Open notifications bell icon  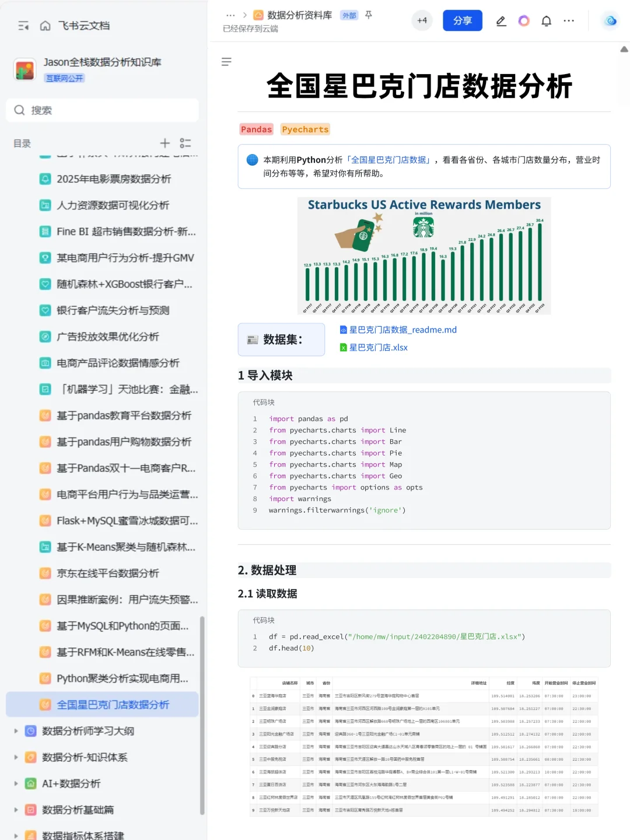pos(547,21)
